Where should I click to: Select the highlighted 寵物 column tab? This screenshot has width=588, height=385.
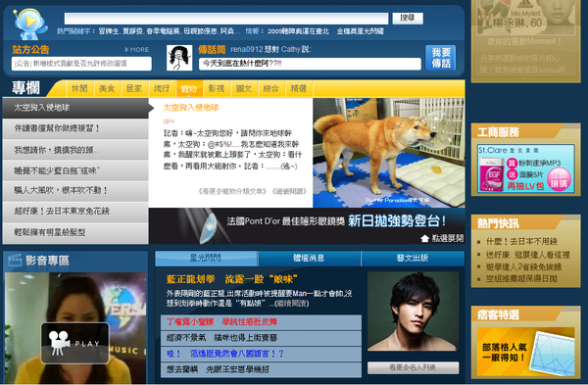coord(189,88)
